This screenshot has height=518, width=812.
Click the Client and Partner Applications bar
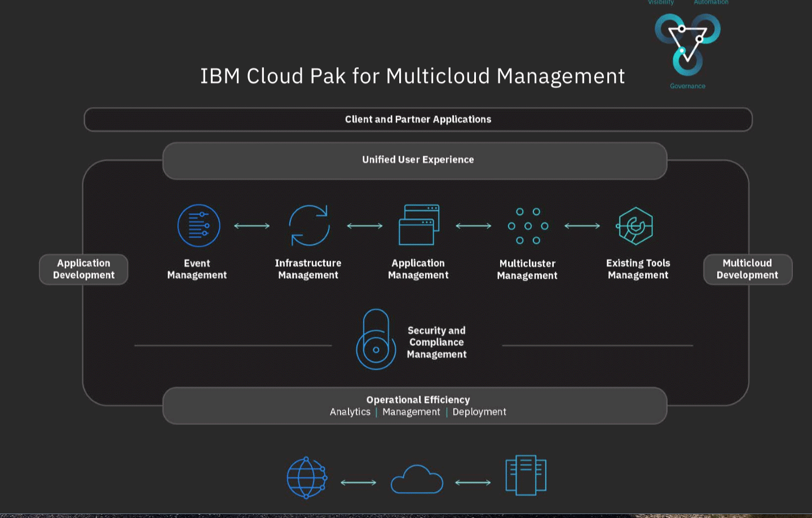tap(418, 120)
